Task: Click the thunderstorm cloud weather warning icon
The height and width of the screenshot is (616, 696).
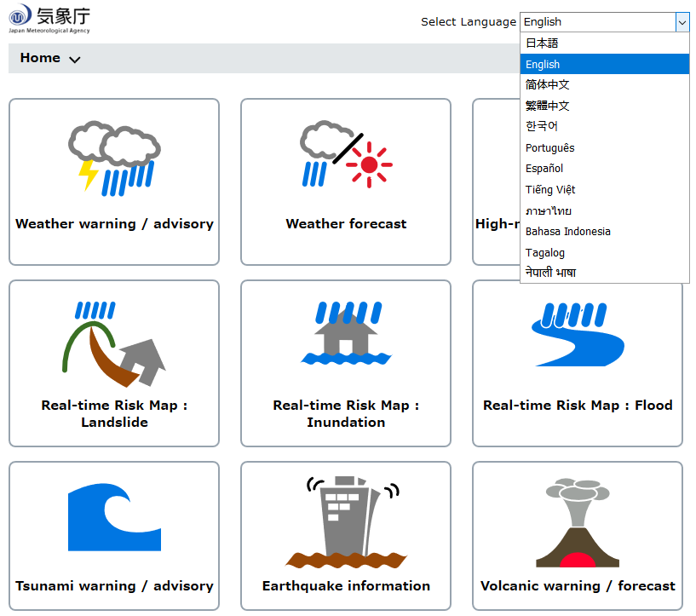Action: tap(114, 159)
